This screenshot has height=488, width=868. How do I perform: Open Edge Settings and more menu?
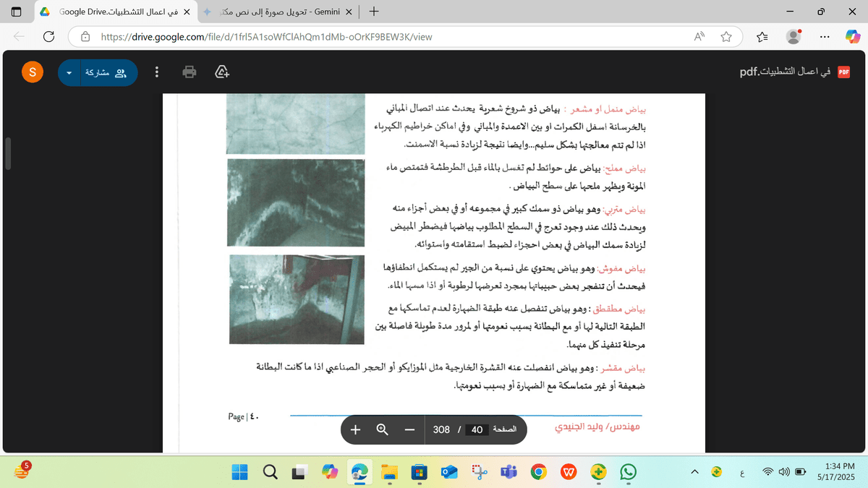825,37
